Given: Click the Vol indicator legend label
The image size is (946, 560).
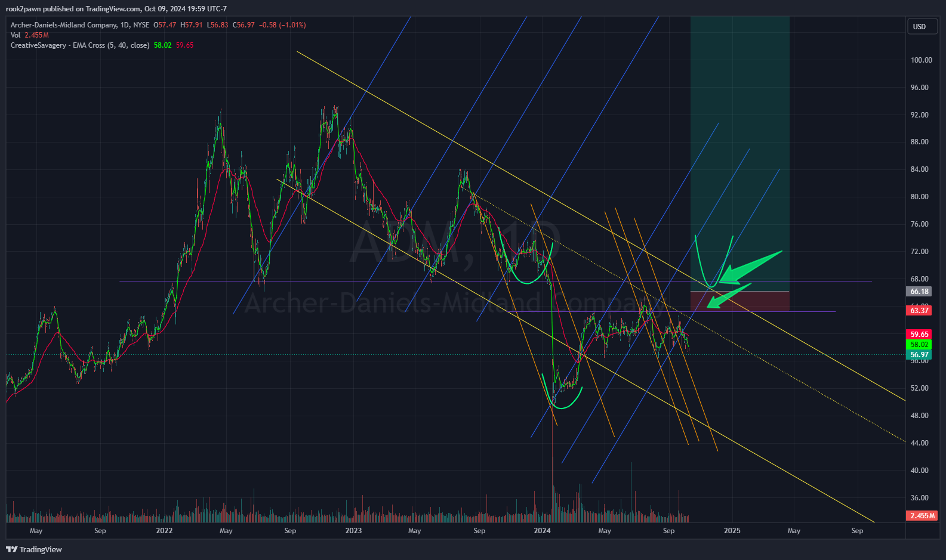Looking at the screenshot, I should click(16, 35).
